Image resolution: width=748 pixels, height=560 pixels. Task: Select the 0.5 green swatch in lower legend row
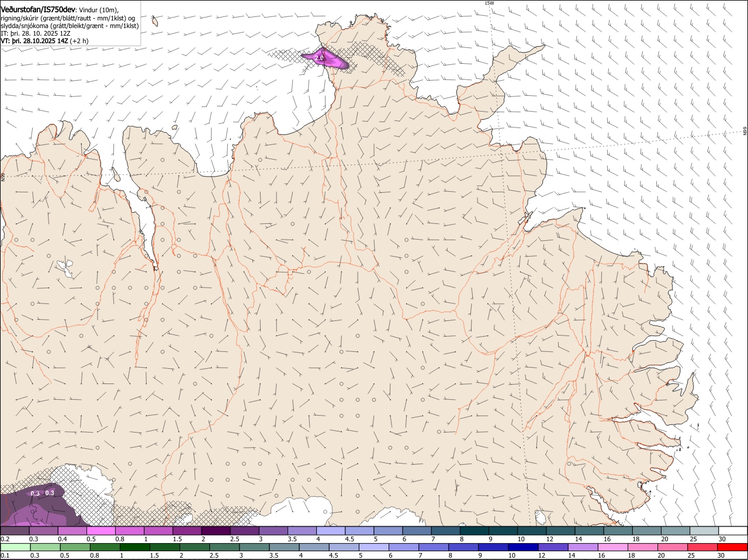pos(75,548)
